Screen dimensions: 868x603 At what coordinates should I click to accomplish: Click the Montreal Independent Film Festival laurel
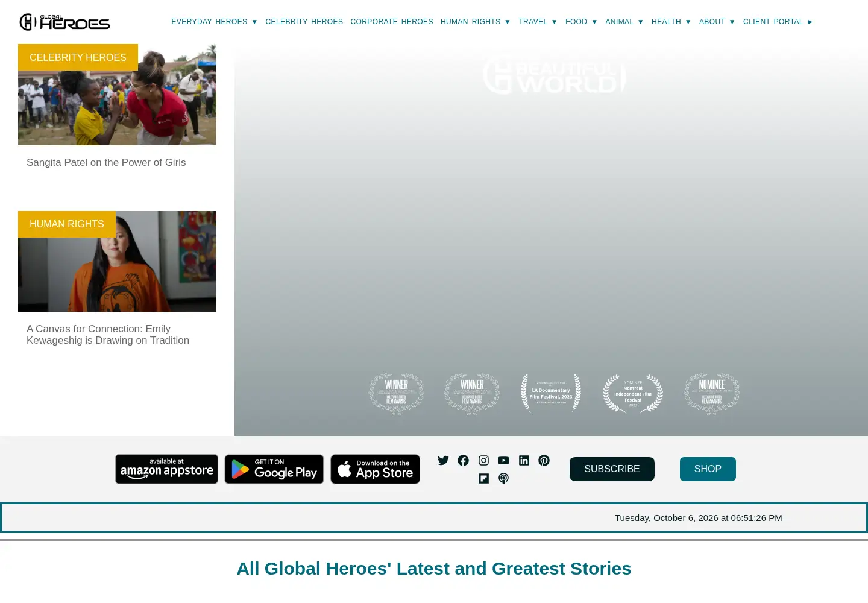point(633,394)
